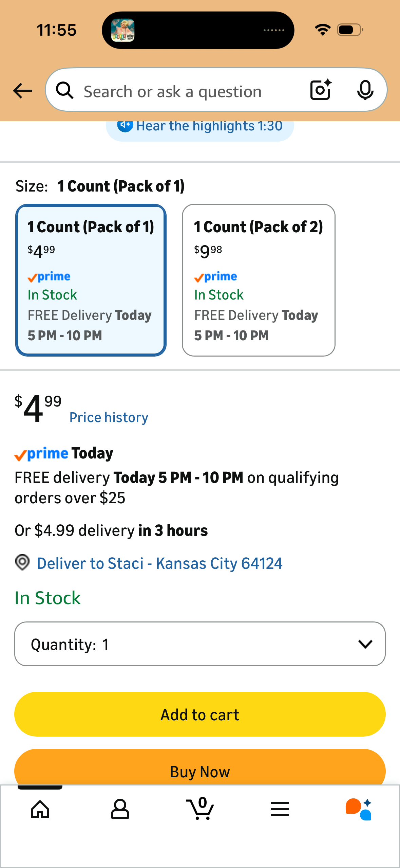Image resolution: width=400 pixels, height=868 pixels.
Task: Open the Rufus AI assistant icon
Action: [x=359, y=809]
